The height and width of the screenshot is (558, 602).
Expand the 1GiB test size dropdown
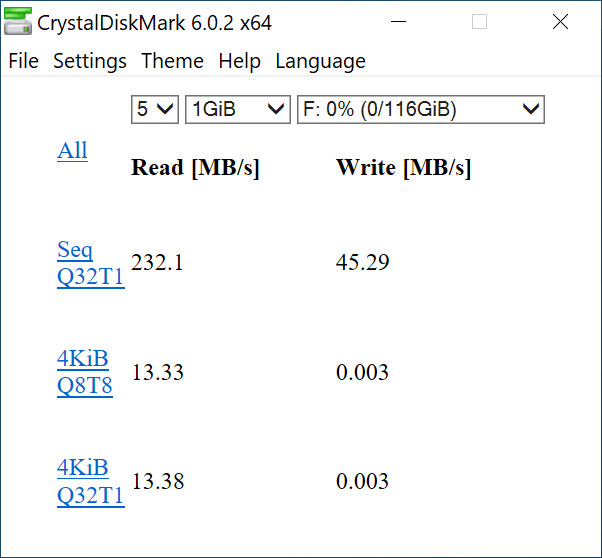tap(237, 109)
